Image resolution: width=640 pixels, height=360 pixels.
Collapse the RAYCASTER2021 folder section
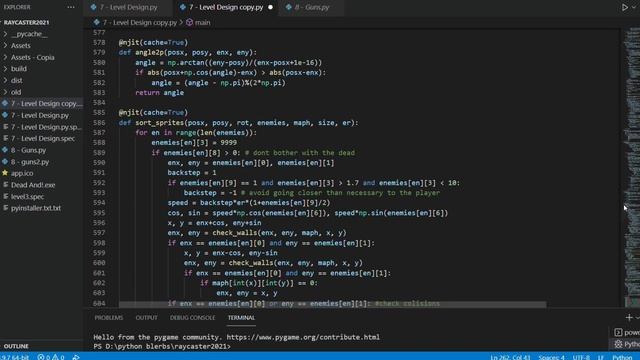click(x=26, y=22)
